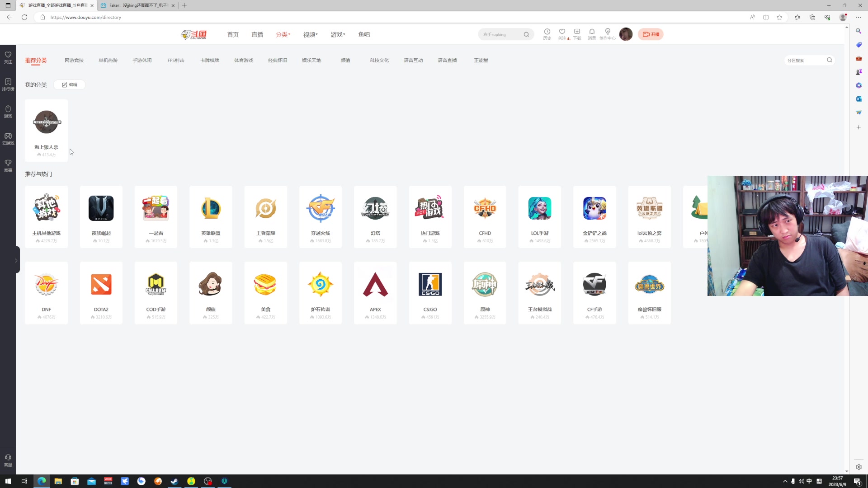Open the CS:GO category card
Screen dimensions: 868x488
coord(430,293)
